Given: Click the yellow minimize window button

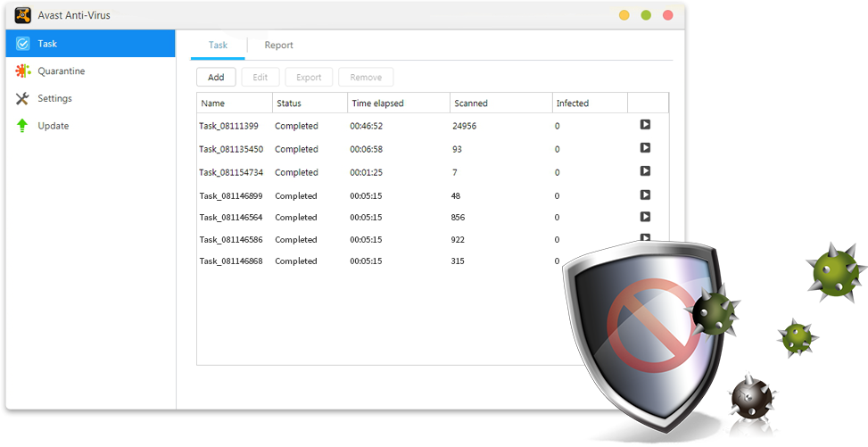Looking at the screenshot, I should (624, 15).
